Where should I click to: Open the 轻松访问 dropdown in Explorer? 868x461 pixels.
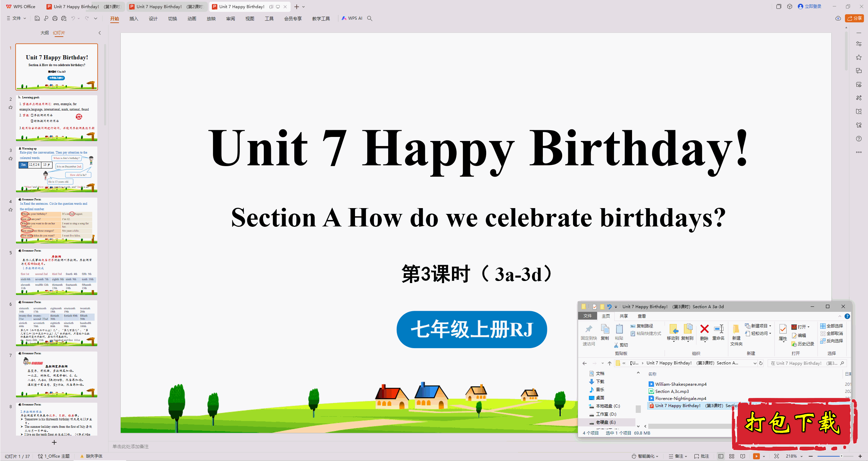click(x=758, y=334)
